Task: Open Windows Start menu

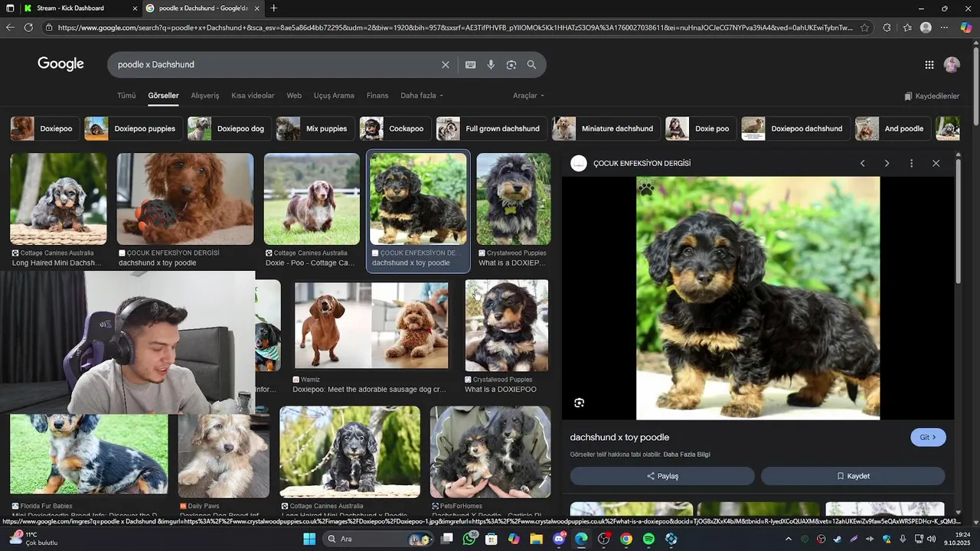Action: coord(309,539)
